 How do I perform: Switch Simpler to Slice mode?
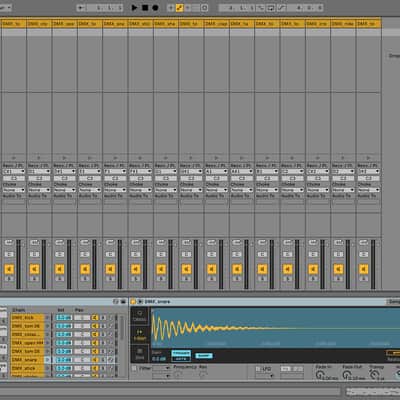140,355
